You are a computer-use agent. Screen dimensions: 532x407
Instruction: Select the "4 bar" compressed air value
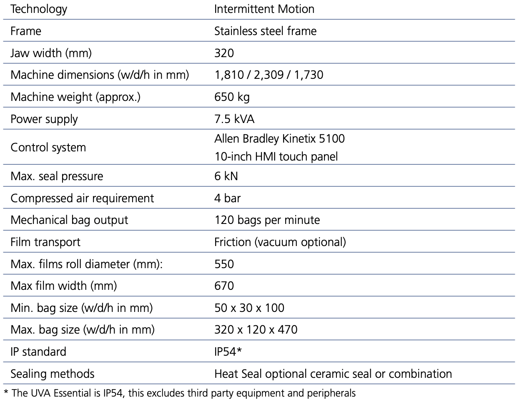tap(227, 198)
